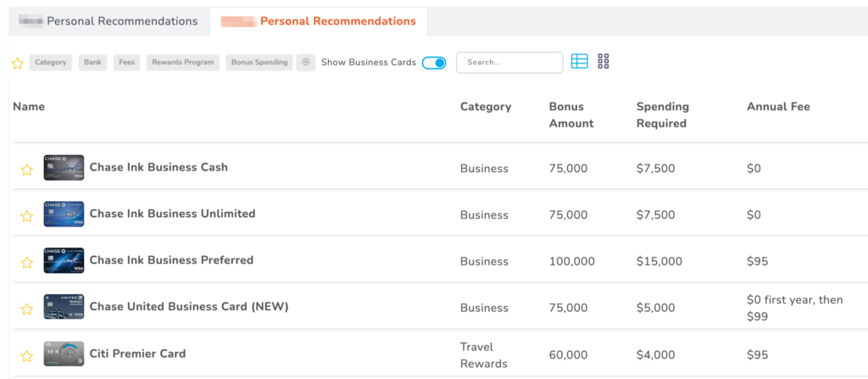868x379 pixels.
Task: Click Chase United Business Card thumbnail image
Action: (x=64, y=307)
